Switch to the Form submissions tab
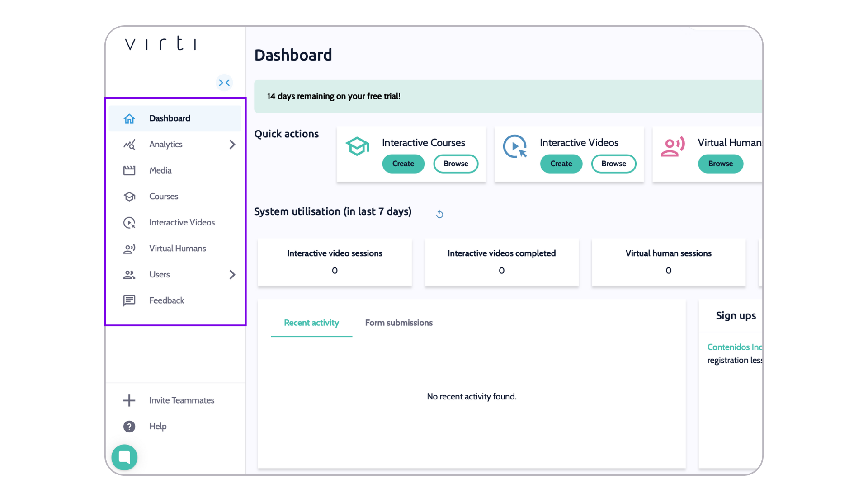 click(x=399, y=323)
